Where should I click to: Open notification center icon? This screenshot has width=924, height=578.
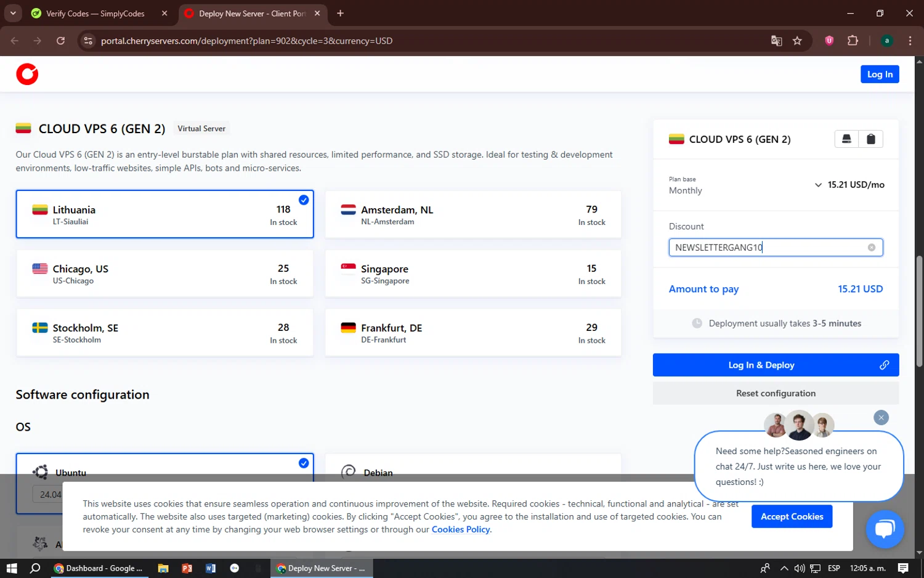coord(903,568)
